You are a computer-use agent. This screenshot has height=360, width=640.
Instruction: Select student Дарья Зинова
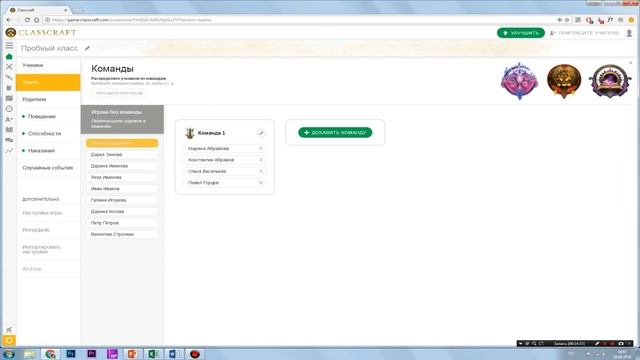tap(122, 155)
